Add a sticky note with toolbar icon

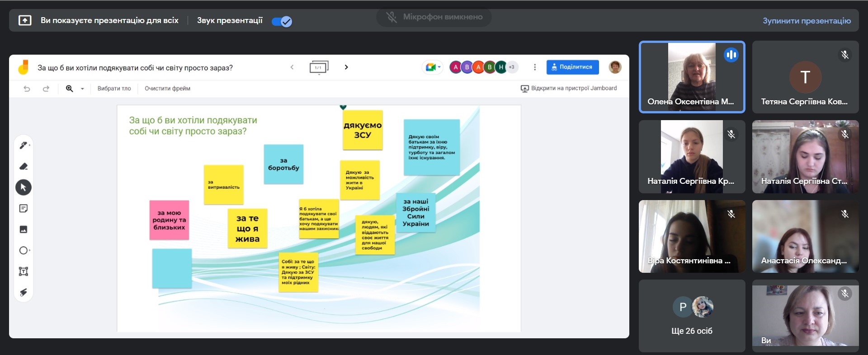(x=24, y=208)
